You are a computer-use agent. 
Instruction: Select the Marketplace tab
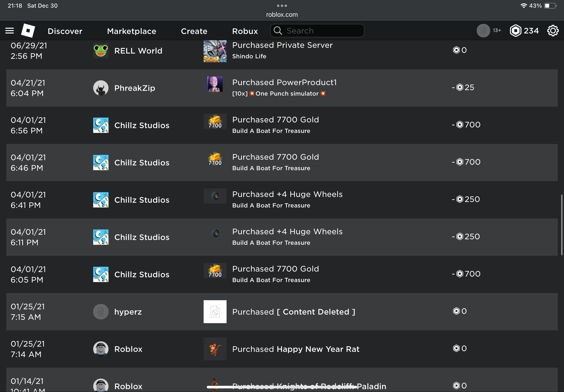click(x=131, y=31)
